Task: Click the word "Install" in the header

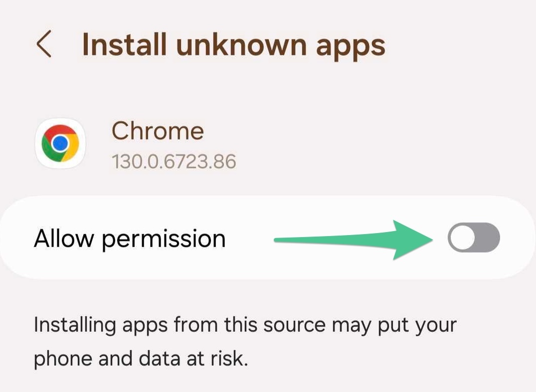Action: coord(124,45)
